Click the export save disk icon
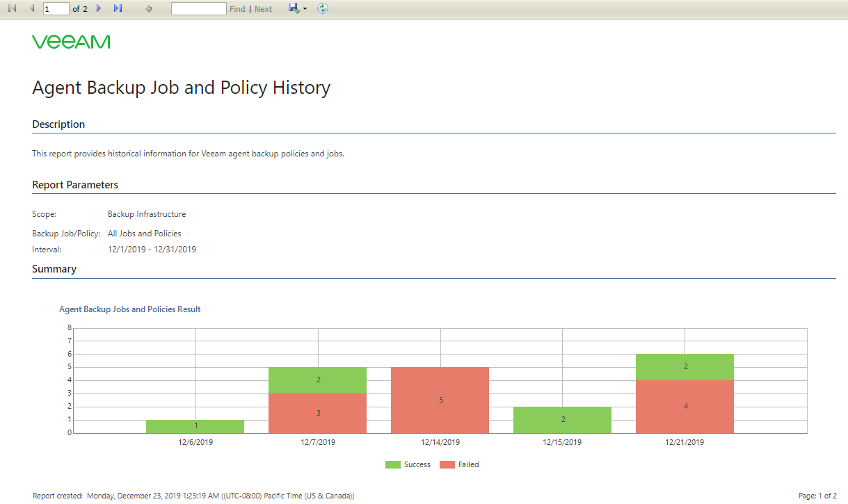This screenshot has width=848, height=504. point(294,8)
